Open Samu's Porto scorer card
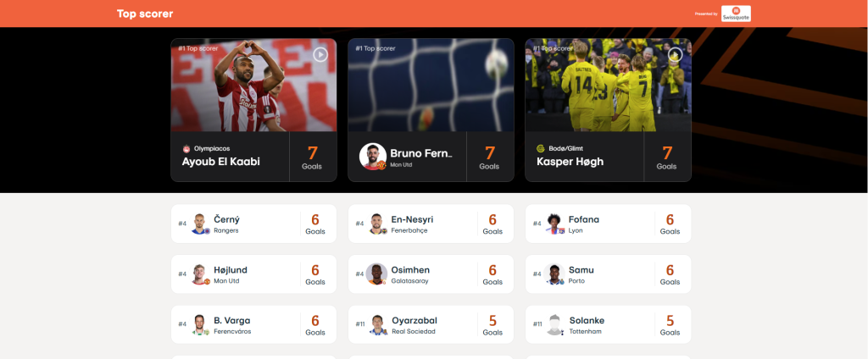The image size is (868, 359). click(x=608, y=273)
